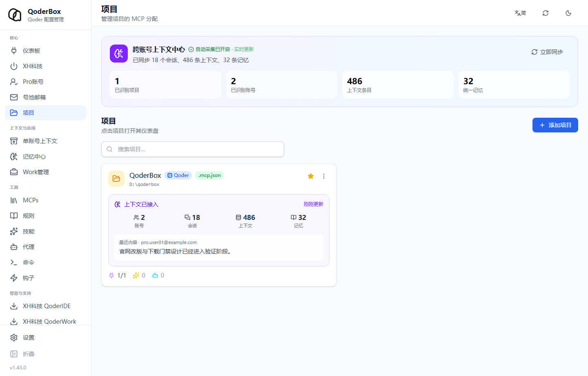Click the Qoder badge on project
Viewport: 588px width, 376px height.
click(178, 175)
